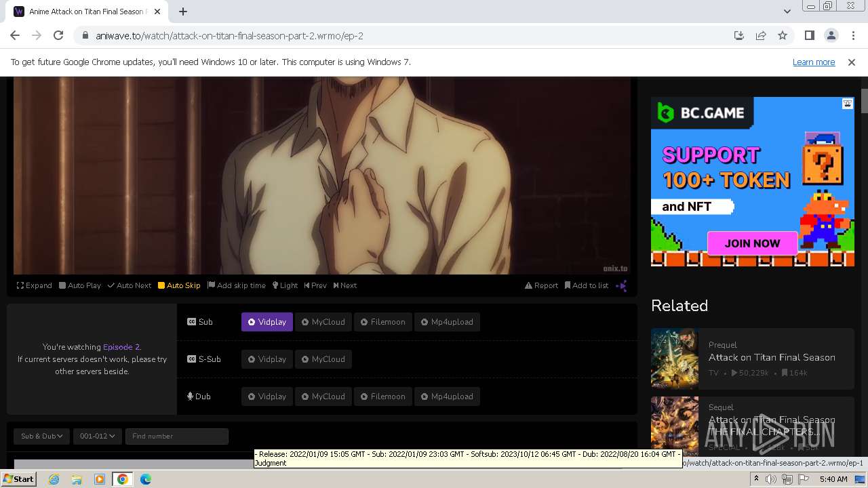Go to Prev episode
Image resolution: width=868 pixels, height=488 pixels.
(x=315, y=285)
